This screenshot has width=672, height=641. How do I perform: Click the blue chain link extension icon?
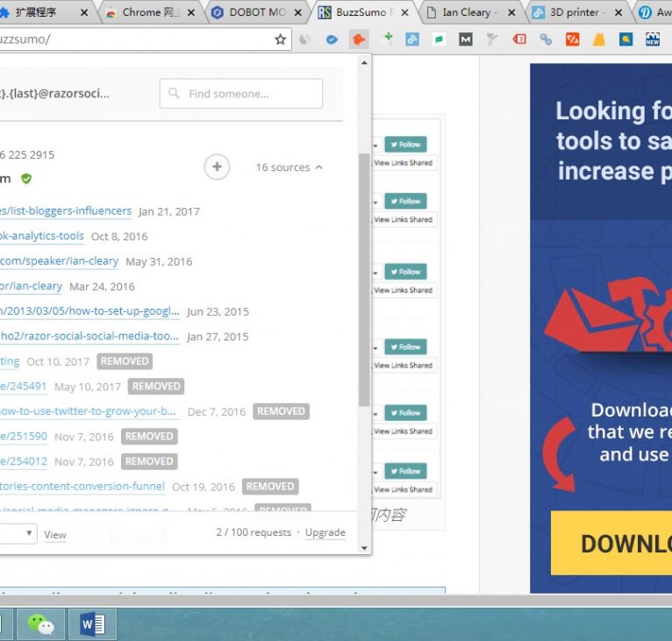(546, 39)
